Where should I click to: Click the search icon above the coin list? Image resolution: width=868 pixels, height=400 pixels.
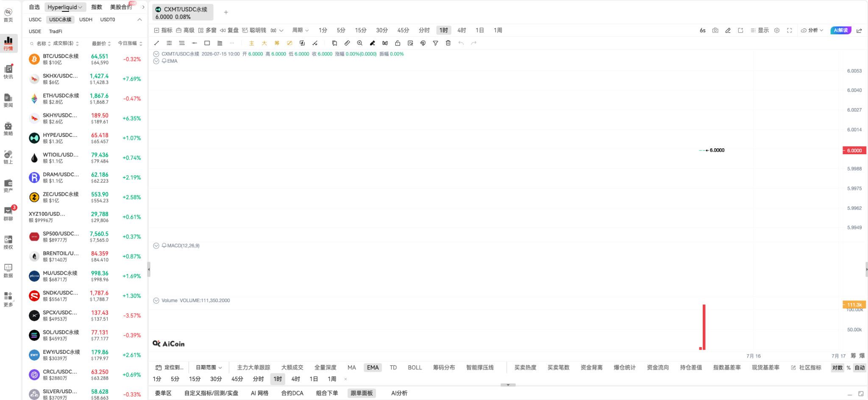[32, 43]
